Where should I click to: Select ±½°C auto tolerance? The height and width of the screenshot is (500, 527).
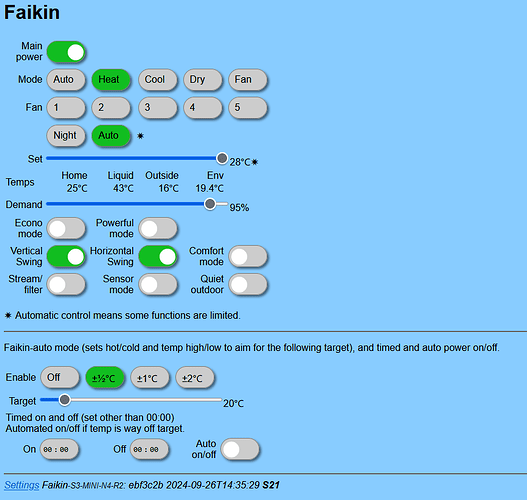pos(105,377)
